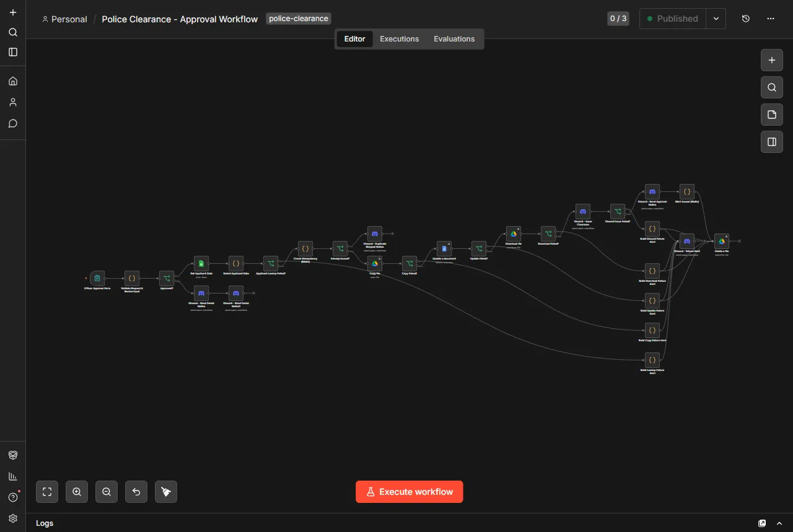Select the Officer Approval Form trigger node
The height and width of the screenshot is (532, 793).
point(97,279)
